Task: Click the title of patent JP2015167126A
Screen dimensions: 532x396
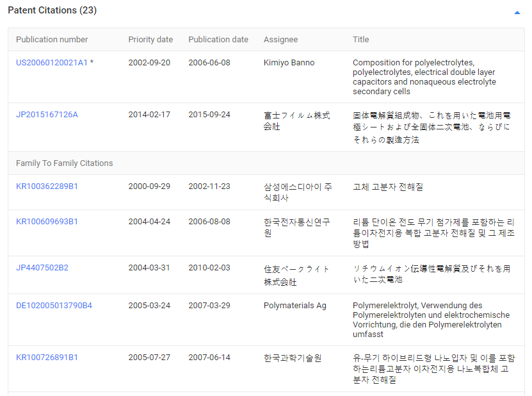Action: point(431,128)
